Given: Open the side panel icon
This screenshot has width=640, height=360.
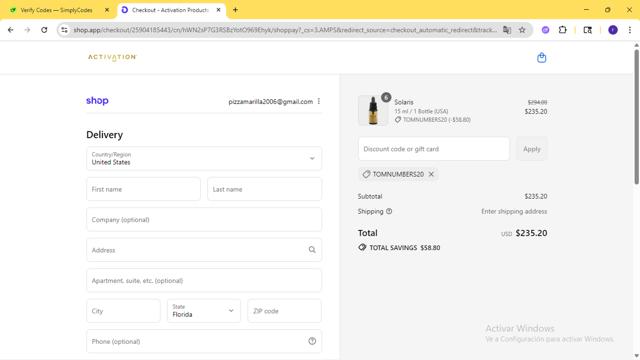Looking at the screenshot, I should (587, 30).
